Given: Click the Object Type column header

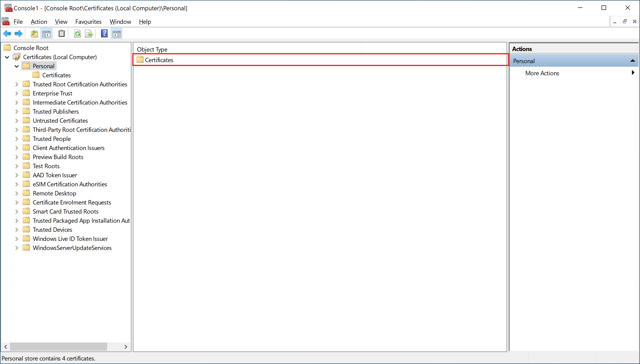Looking at the screenshot, I should point(152,49).
